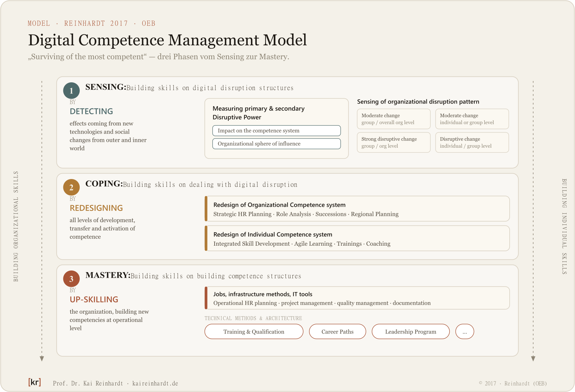Select the Training & Qualification pill
The image size is (575, 392).
point(254,332)
